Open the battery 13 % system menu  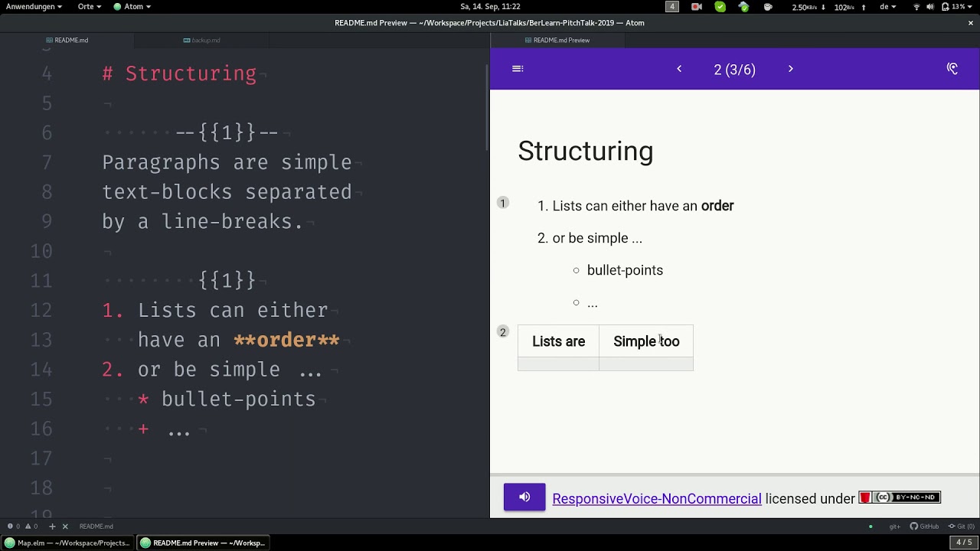(957, 6)
